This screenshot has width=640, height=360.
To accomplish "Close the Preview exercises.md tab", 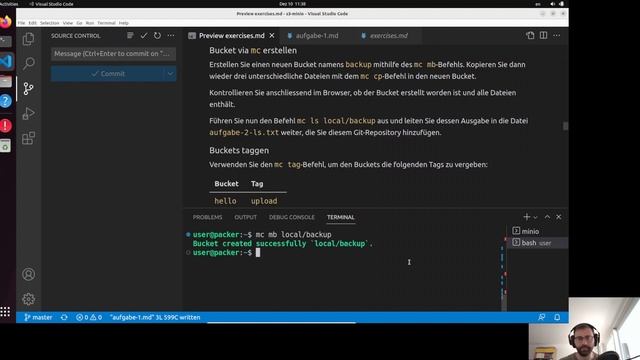I will pyautogui.click(x=272, y=36).
